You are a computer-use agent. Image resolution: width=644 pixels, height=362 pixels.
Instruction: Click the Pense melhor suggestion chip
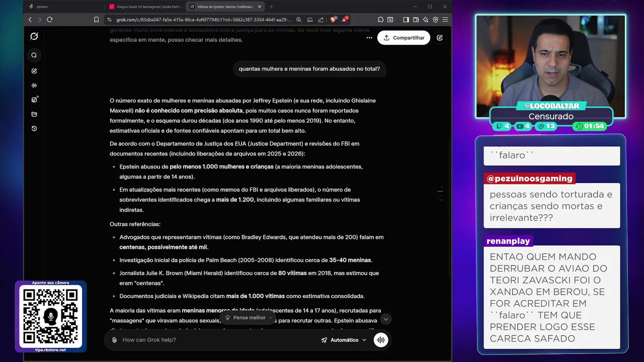246,318
